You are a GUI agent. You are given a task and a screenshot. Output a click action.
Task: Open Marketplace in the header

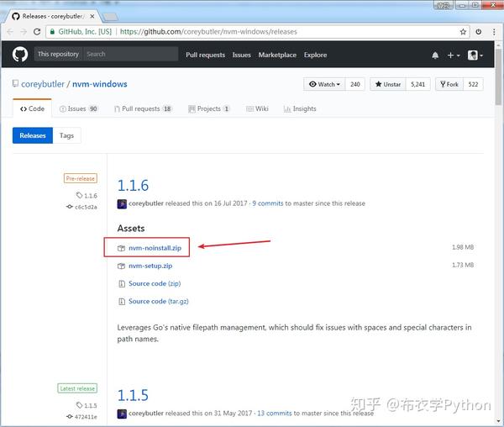[277, 55]
